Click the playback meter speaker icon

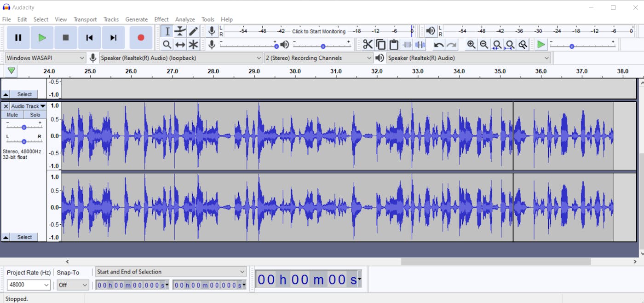[430, 31]
